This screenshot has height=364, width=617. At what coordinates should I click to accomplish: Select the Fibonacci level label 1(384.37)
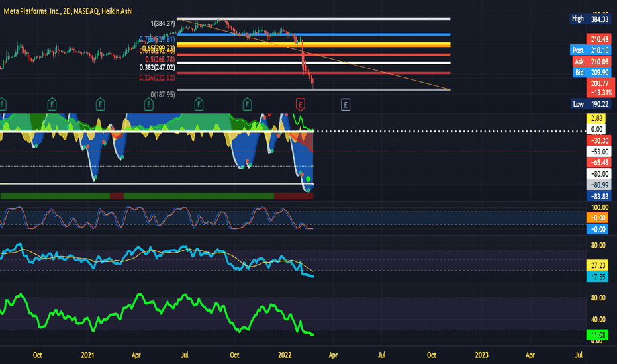point(162,24)
